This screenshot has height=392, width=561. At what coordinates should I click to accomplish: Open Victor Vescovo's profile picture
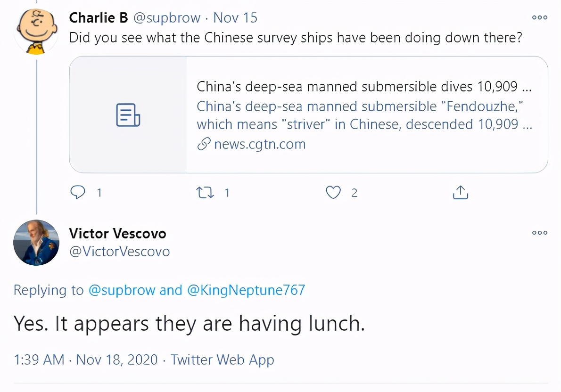coord(36,242)
